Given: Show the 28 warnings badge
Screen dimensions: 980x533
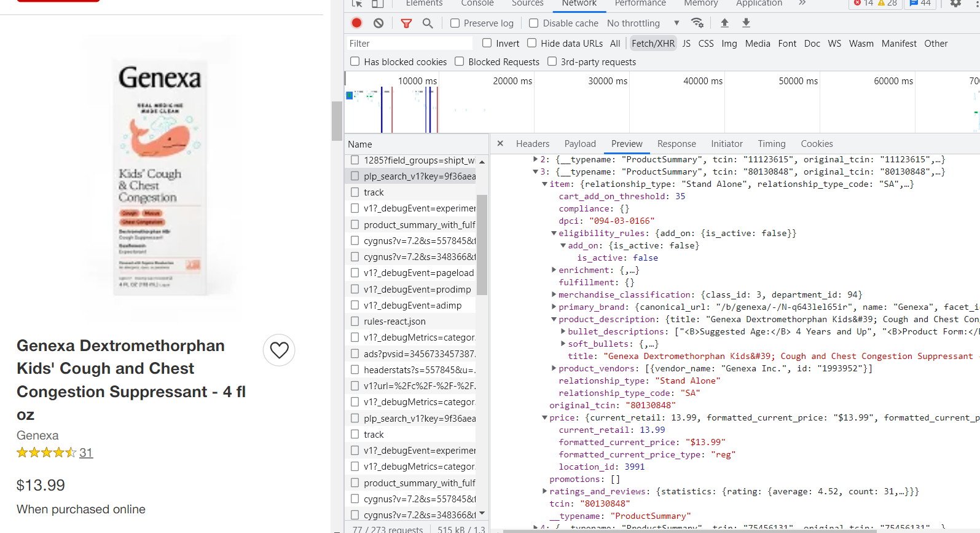Looking at the screenshot, I should tap(887, 3).
